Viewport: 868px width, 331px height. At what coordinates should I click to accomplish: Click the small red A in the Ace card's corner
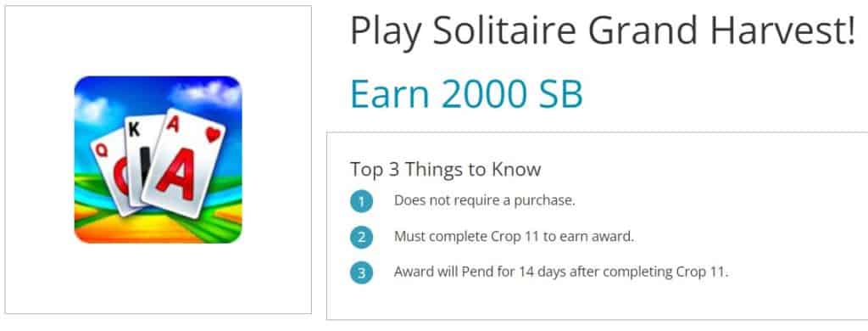point(173,126)
